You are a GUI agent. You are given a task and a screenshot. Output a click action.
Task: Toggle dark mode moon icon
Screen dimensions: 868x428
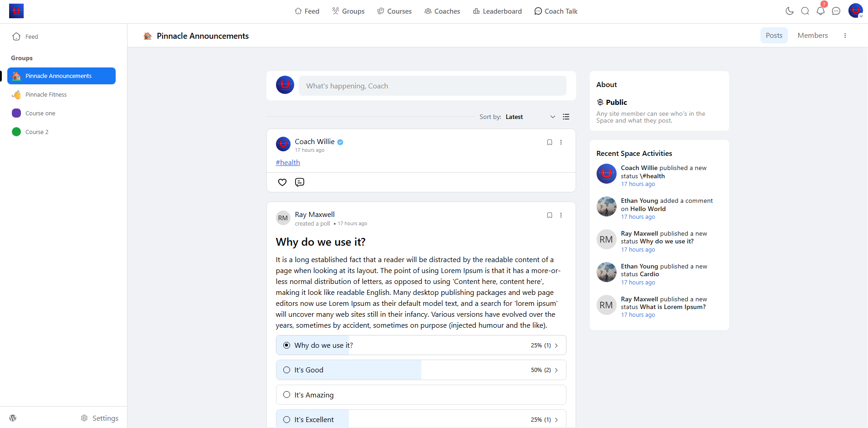pos(789,11)
